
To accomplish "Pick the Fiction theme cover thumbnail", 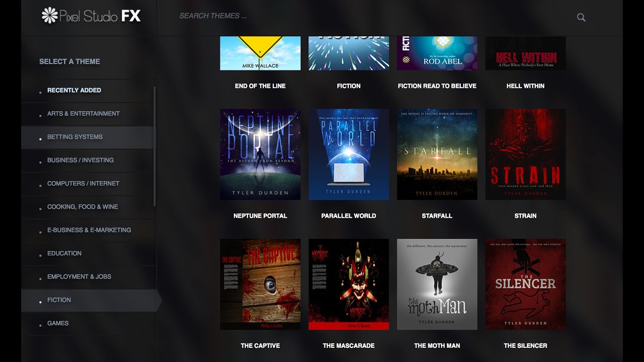I will coord(349,53).
